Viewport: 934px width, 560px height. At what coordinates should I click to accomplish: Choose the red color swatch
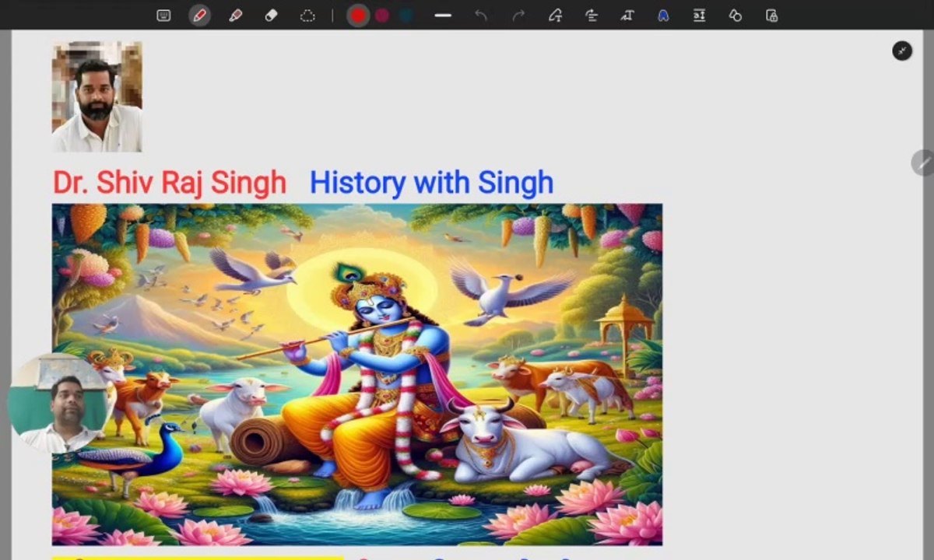pos(358,15)
